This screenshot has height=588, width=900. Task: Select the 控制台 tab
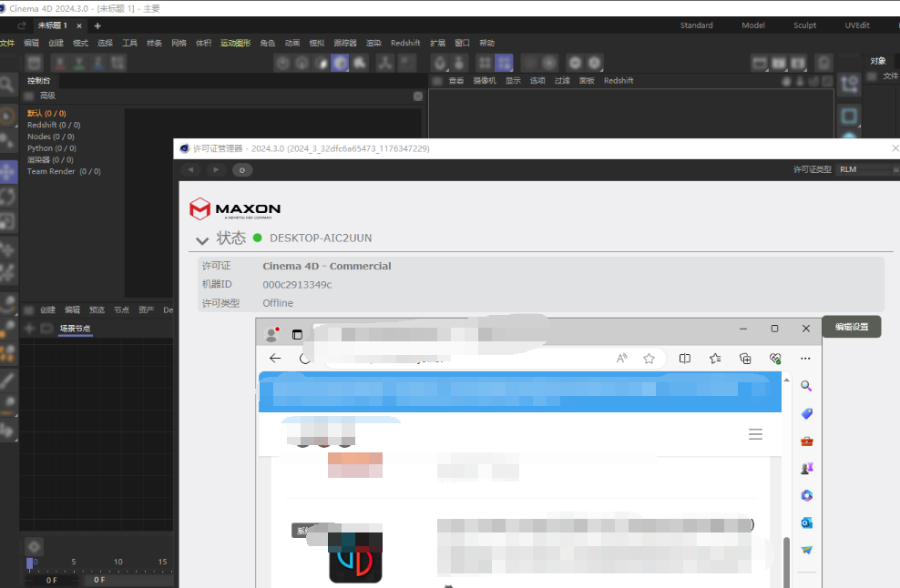coord(39,81)
